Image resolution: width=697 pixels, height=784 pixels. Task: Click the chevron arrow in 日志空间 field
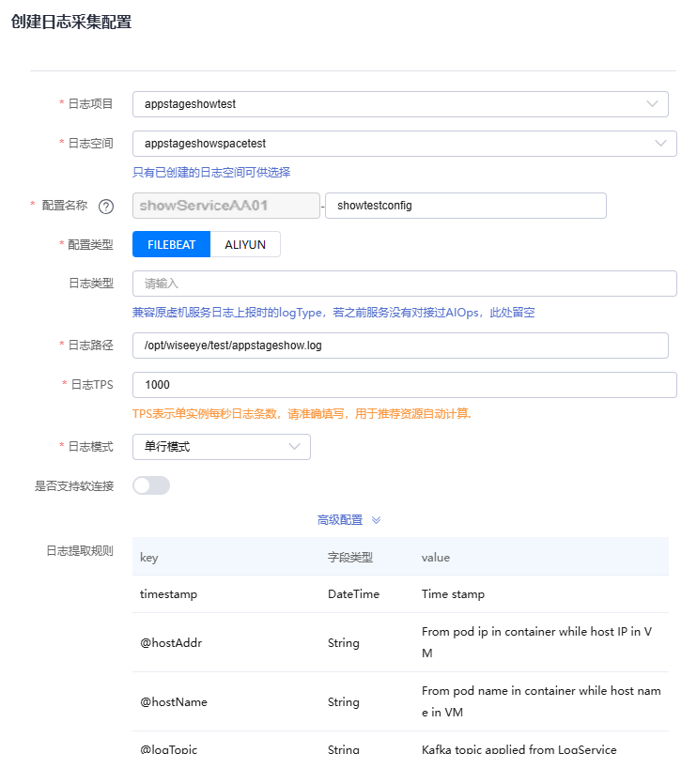pyautogui.click(x=660, y=144)
